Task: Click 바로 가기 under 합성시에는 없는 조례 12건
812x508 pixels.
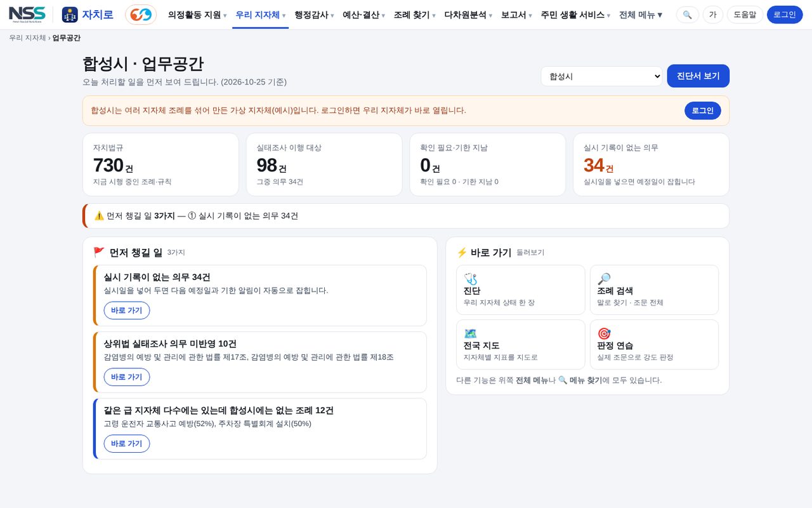Action: click(x=127, y=444)
